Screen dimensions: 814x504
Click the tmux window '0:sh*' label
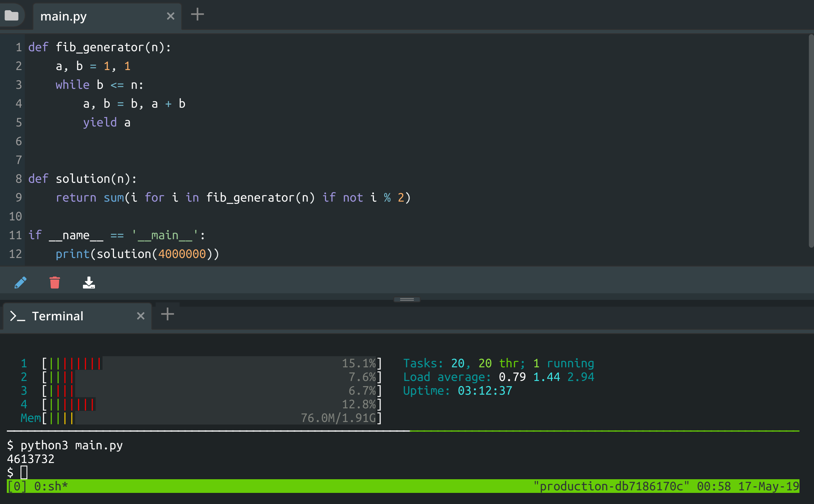click(x=51, y=486)
